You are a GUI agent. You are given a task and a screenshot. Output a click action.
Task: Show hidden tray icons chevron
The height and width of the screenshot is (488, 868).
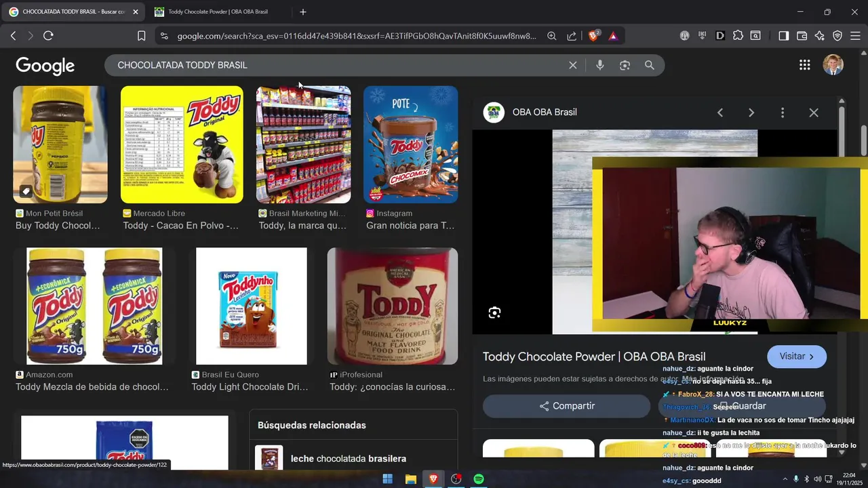[x=785, y=479]
